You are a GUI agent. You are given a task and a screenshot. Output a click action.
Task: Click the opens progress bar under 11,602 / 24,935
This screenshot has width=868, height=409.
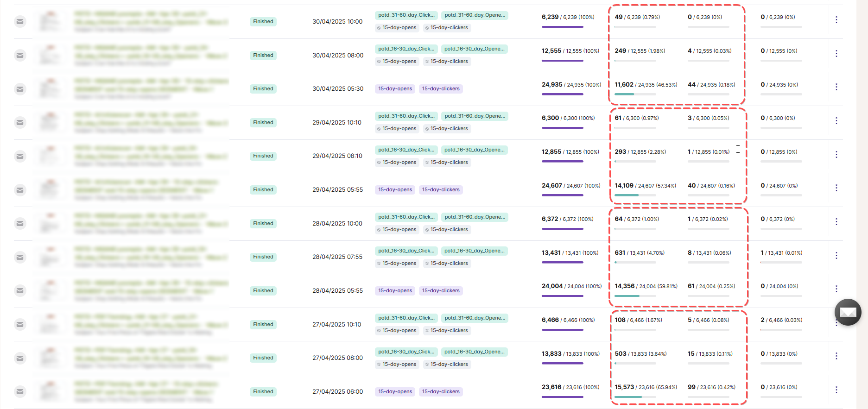(635, 94)
